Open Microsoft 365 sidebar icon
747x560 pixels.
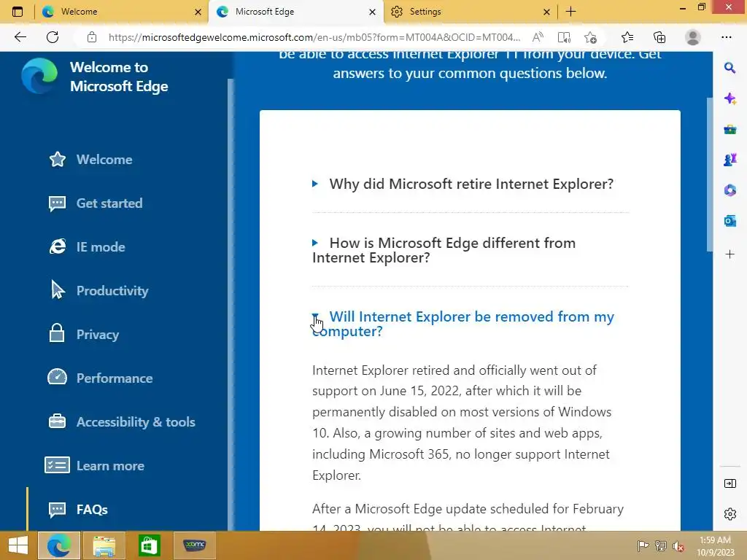(x=729, y=190)
